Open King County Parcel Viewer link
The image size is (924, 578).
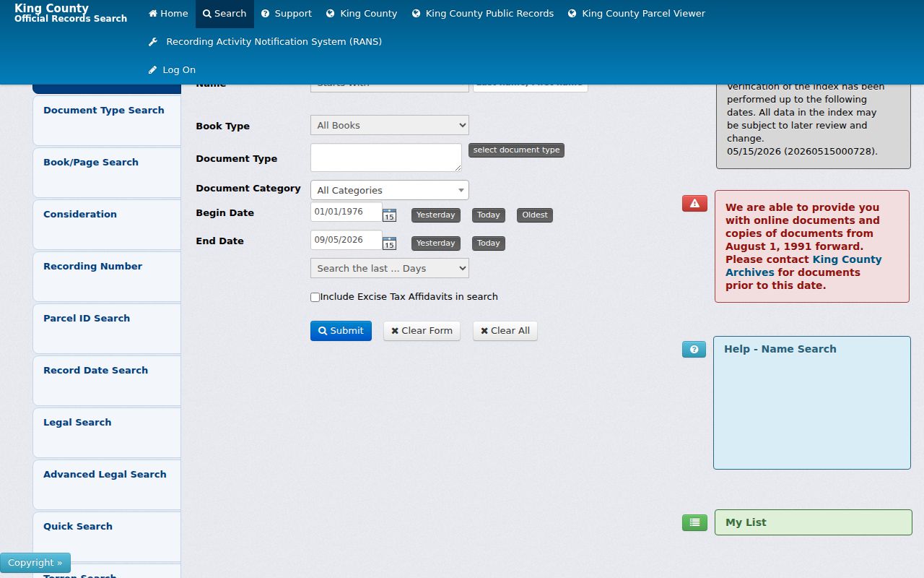tap(637, 14)
